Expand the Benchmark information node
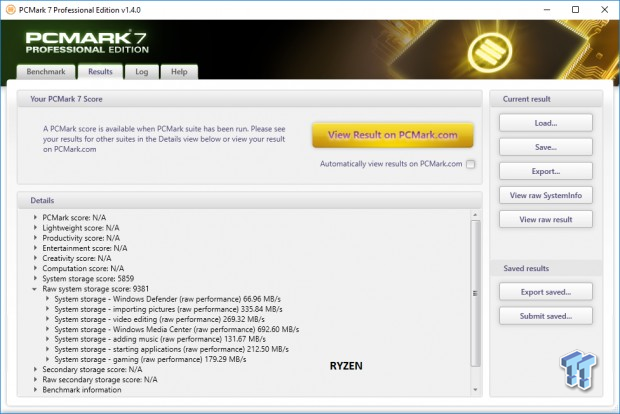 (x=36, y=390)
